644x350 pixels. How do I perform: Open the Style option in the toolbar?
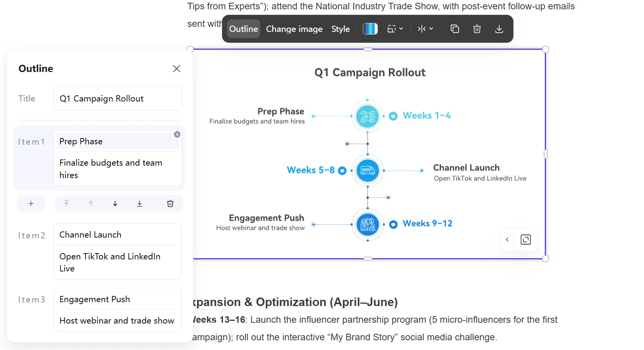pyautogui.click(x=340, y=29)
